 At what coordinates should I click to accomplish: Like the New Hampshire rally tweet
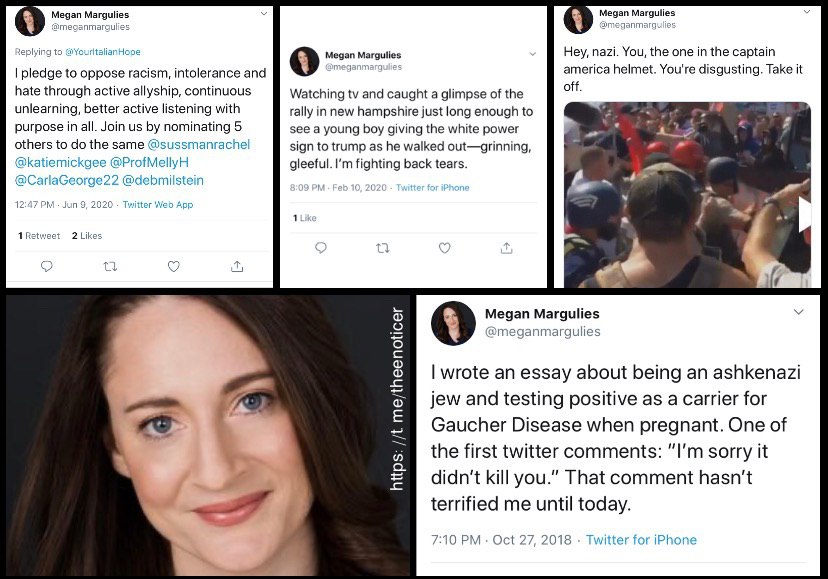pos(445,248)
